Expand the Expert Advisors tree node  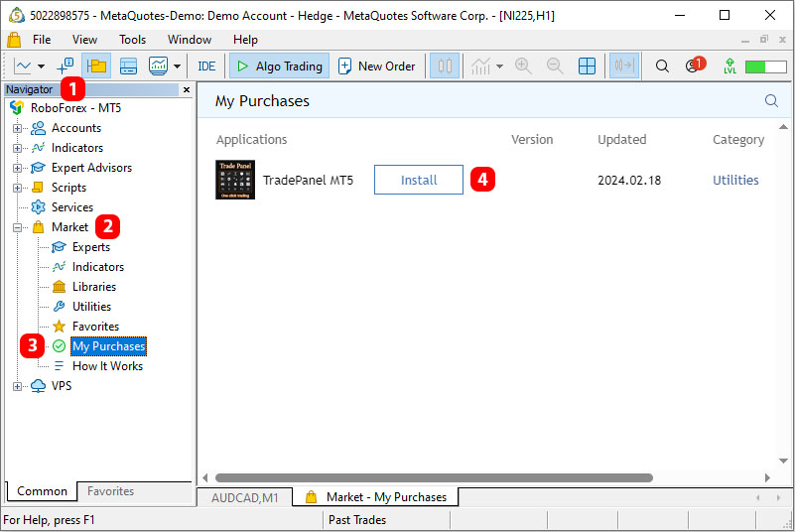click(17, 168)
